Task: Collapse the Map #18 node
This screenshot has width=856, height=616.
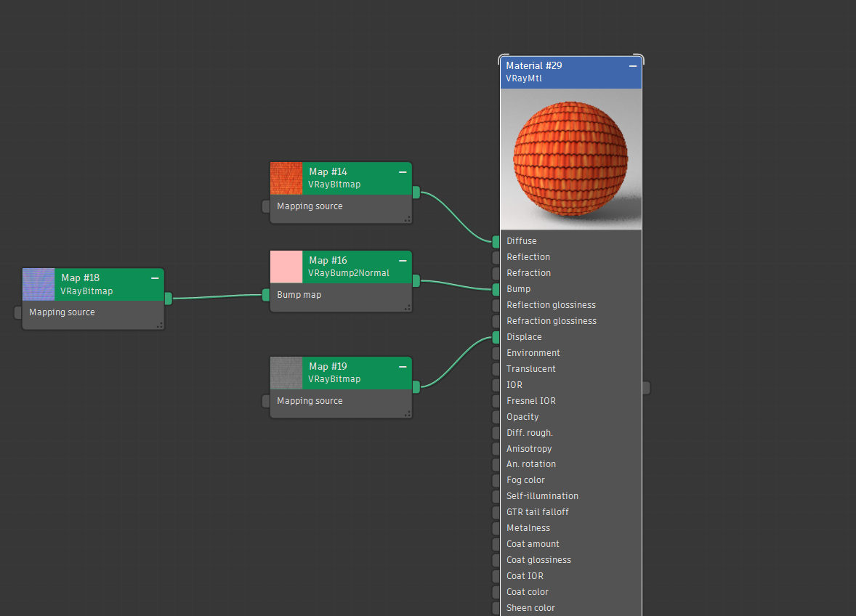Action: pos(155,278)
